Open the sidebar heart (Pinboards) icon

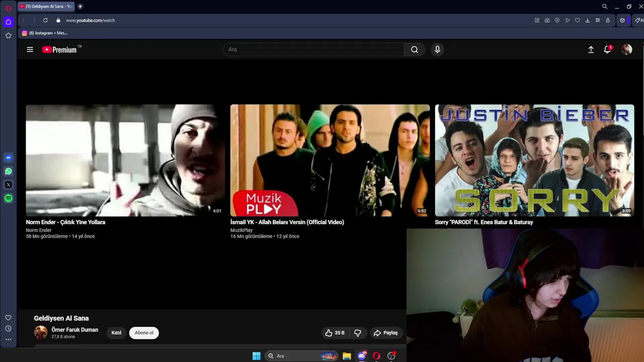coord(8,318)
